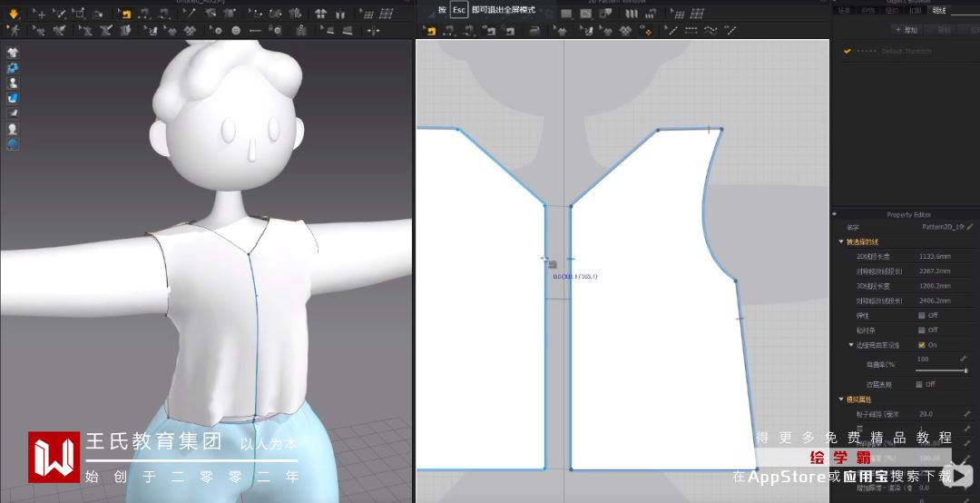Screen dimensions: 980x503
Task: Click the Reset 2D Arrangement garment icon
Action: 320,14
